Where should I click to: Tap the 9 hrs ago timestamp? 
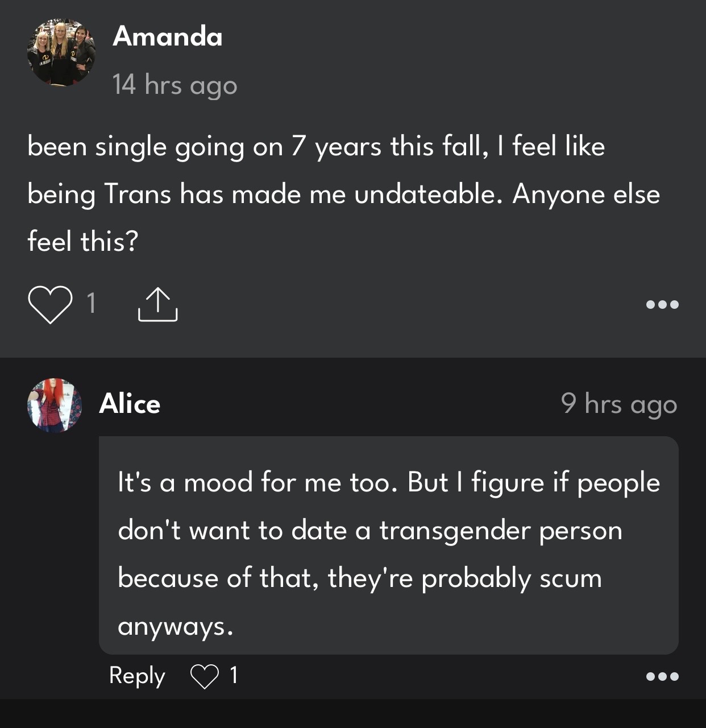click(x=619, y=404)
